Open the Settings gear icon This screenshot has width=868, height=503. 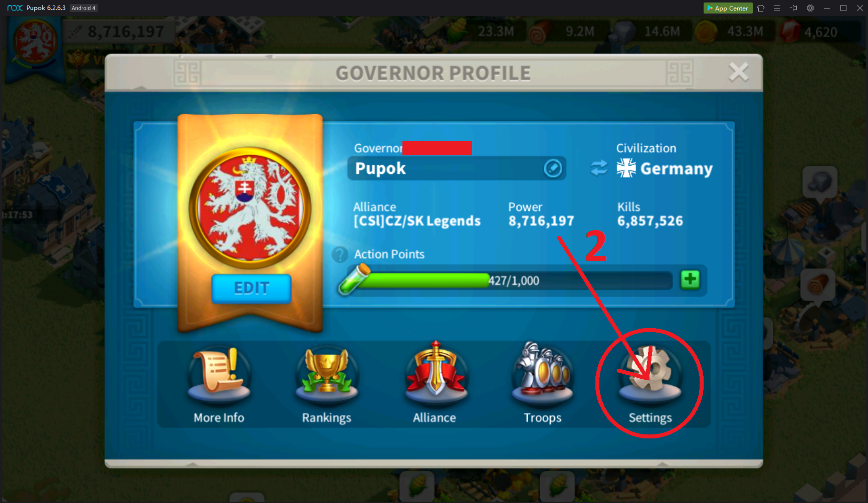tap(649, 376)
